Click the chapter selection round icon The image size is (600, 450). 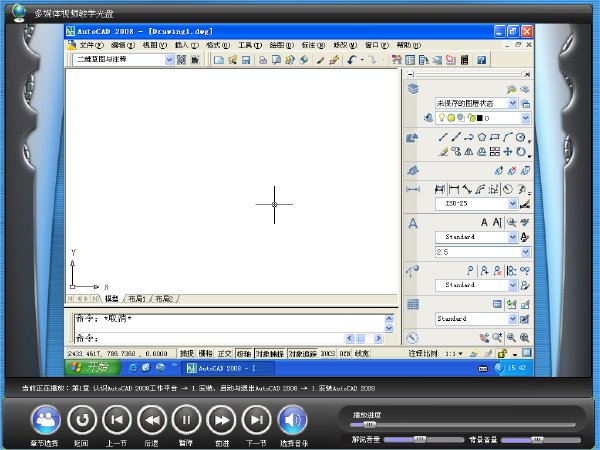[x=46, y=420]
